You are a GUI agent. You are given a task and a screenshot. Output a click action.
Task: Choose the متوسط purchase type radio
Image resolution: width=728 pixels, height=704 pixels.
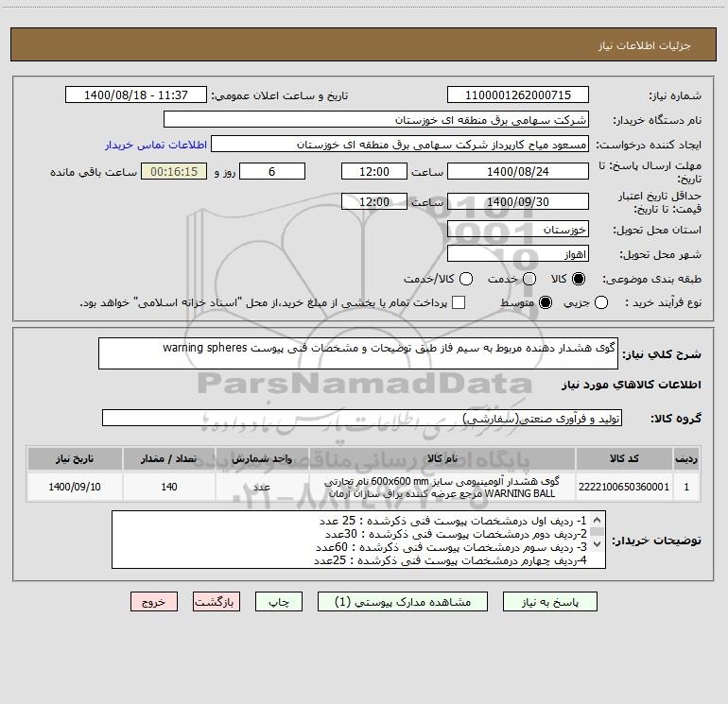(546, 302)
